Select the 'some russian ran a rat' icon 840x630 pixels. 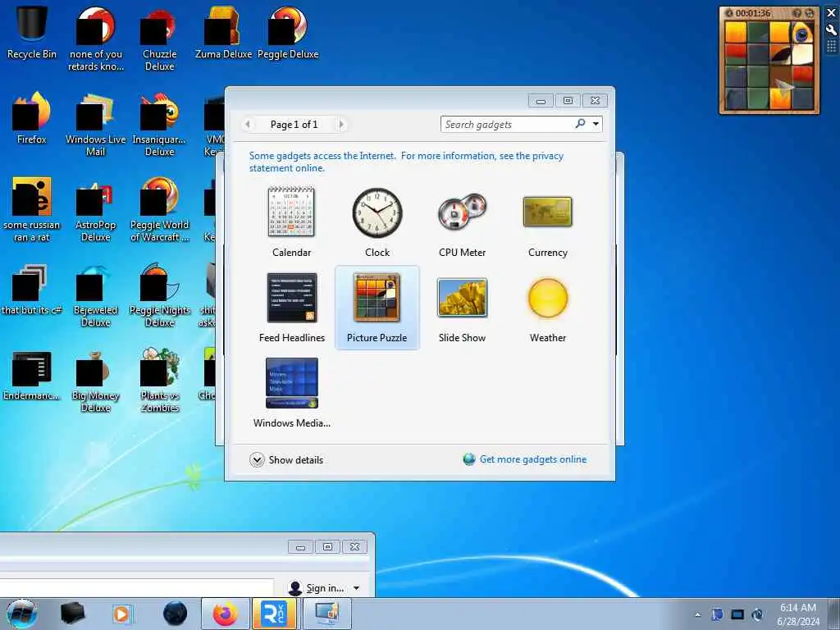point(32,210)
